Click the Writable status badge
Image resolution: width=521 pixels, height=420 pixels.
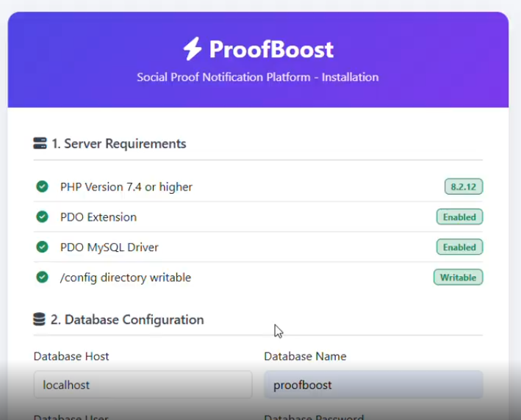pyautogui.click(x=459, y=278)
